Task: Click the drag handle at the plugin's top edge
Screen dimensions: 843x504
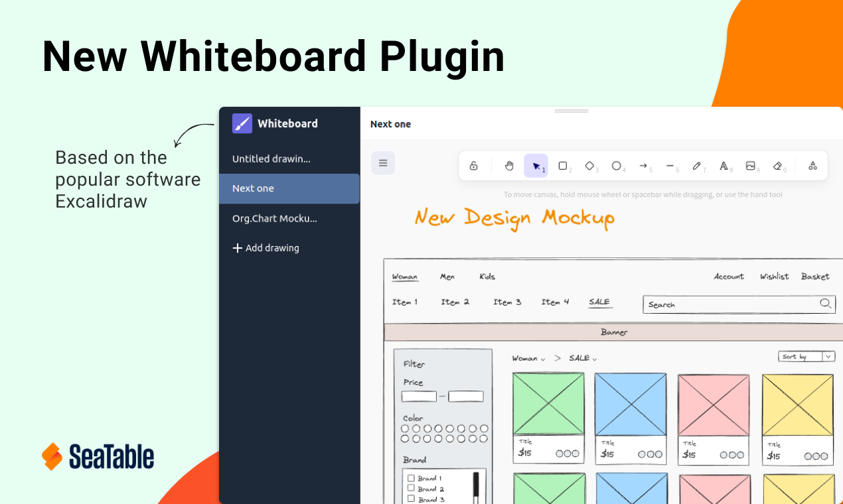Action: tap(572, 111)
